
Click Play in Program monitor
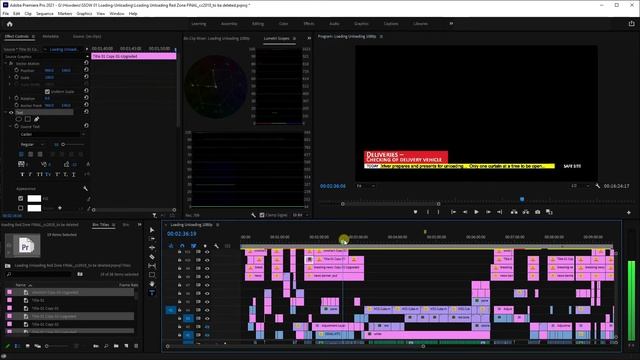click(476, 212)
